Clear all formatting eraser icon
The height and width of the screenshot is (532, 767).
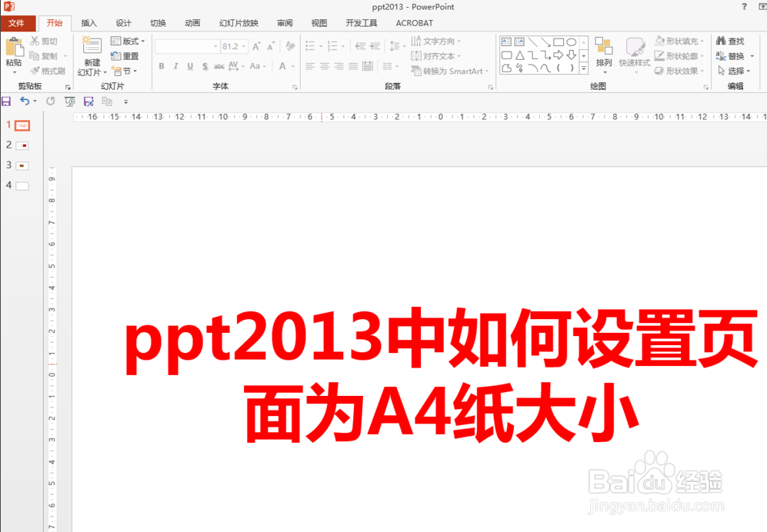tap(290, 46)
